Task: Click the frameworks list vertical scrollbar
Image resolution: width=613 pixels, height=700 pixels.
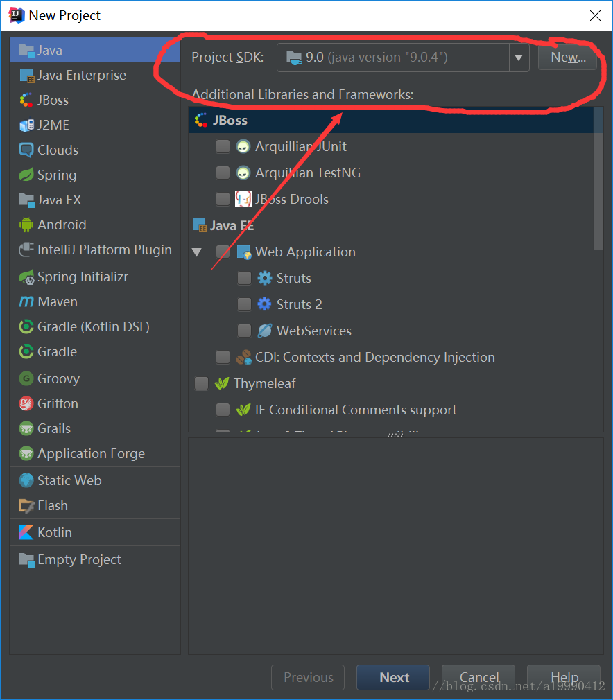Action: pos(598,179)
